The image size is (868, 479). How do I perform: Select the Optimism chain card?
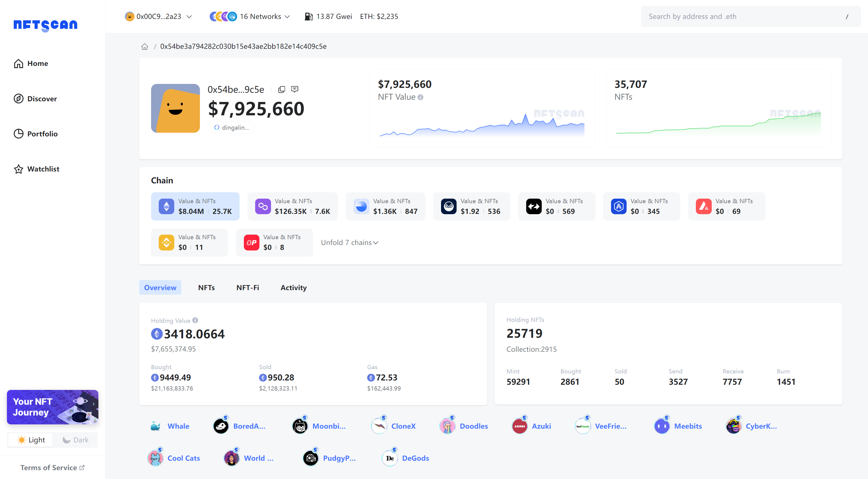[275, 242]
